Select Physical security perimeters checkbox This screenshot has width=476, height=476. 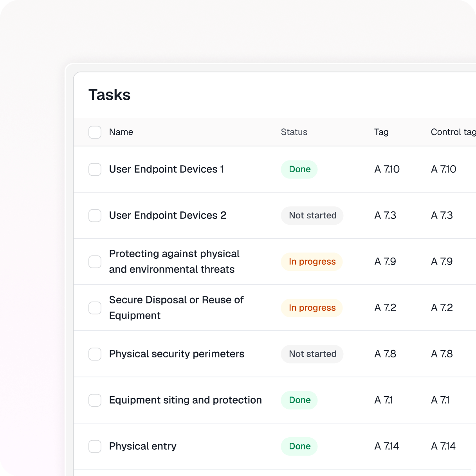[x=95, y=354]
